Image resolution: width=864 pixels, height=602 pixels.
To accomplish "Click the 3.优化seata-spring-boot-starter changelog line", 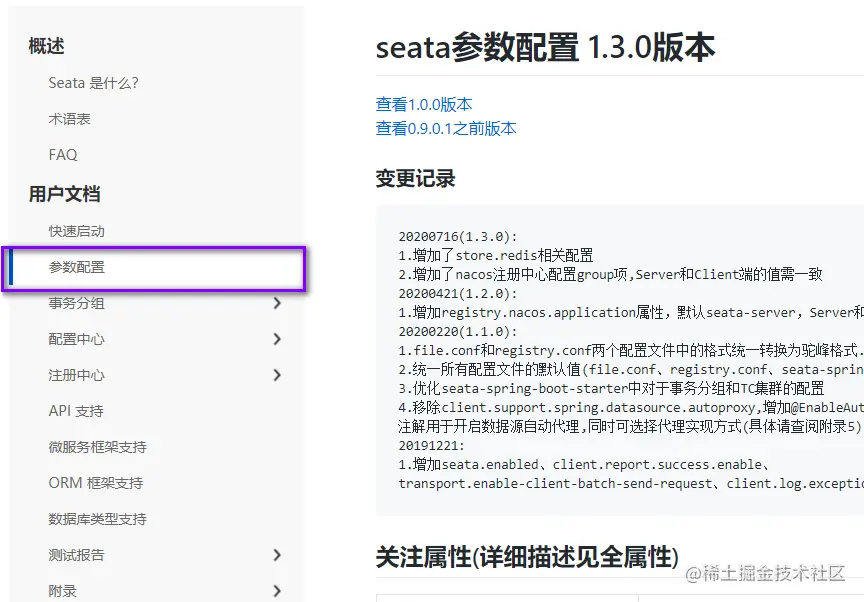I will click(x=611, y=388).
